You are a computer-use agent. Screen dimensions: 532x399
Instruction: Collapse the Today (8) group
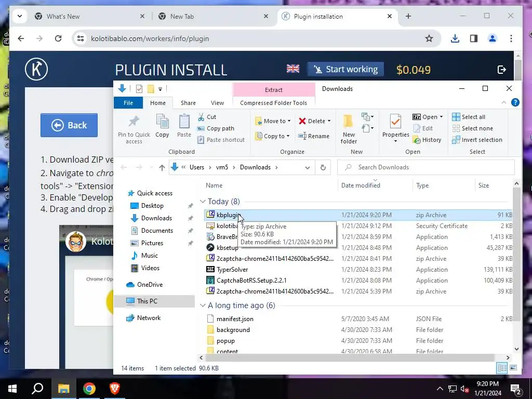click(203, 202)
